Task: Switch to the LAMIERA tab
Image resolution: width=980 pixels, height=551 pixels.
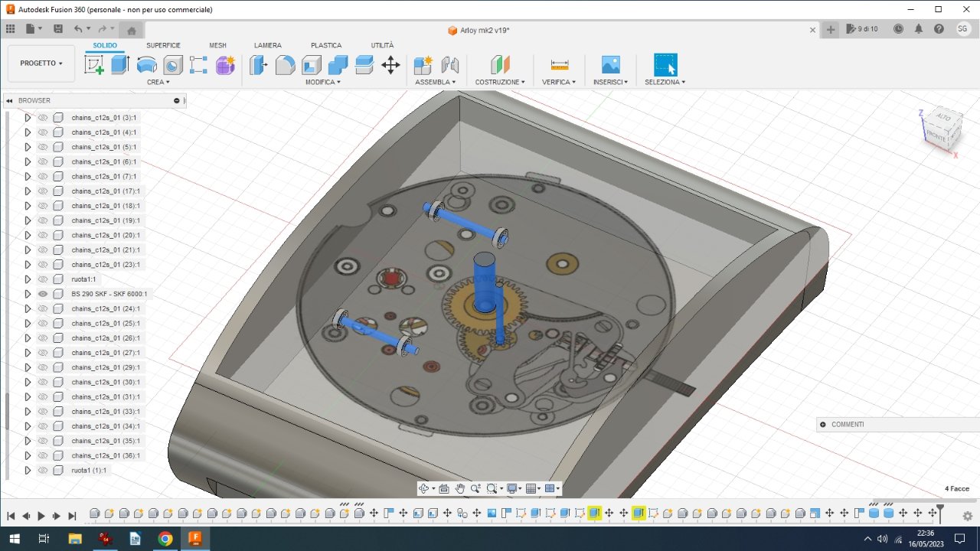Action: [268, 45]
